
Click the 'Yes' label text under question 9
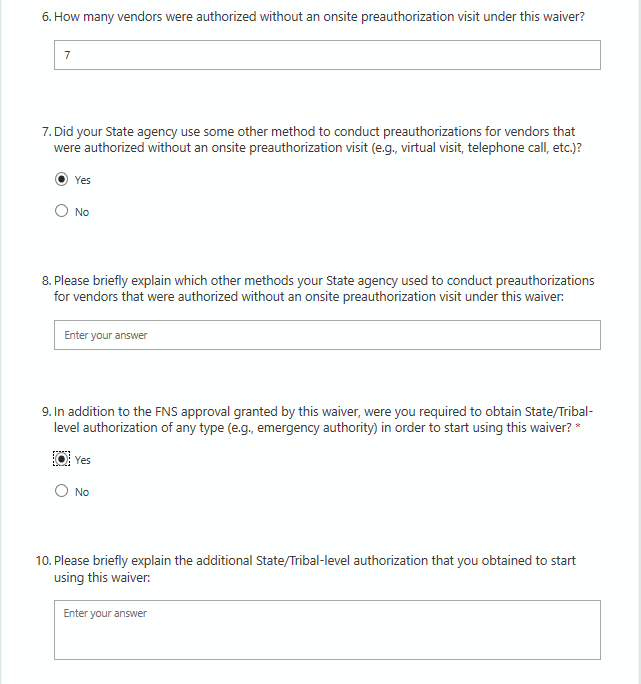tap(83, 461)
